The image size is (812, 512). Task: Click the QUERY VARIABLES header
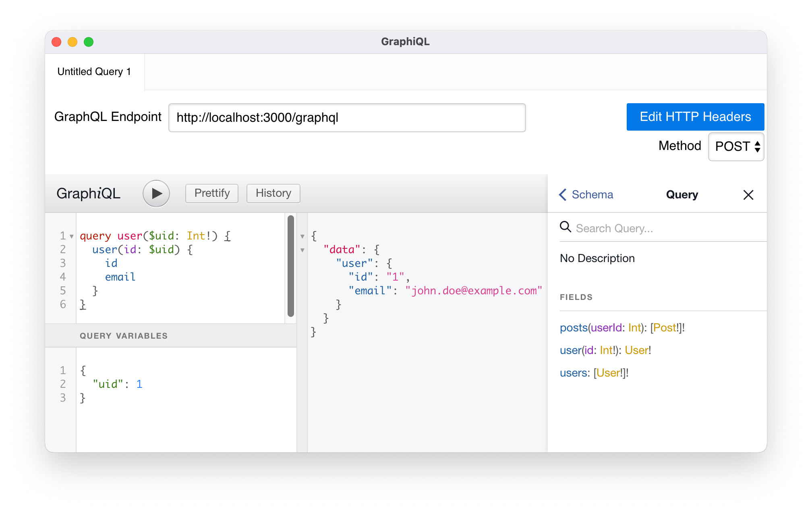[171, 336]
